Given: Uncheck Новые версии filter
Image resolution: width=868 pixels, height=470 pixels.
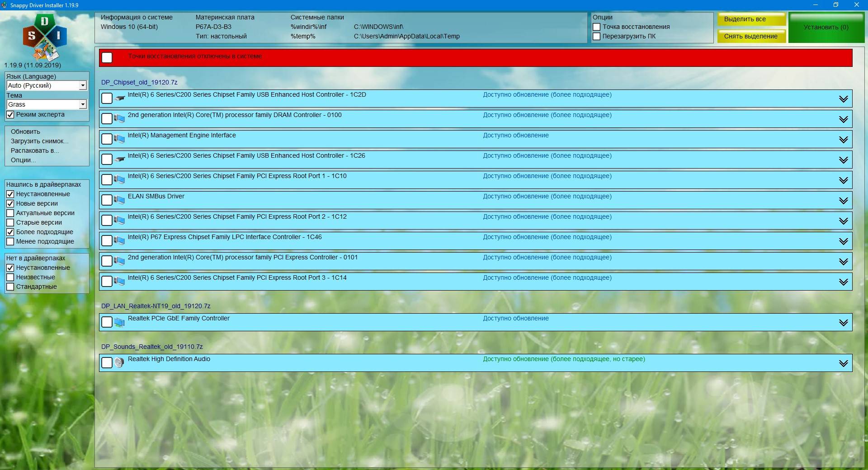Looking at the screenshot, I should tap(10, 203).
